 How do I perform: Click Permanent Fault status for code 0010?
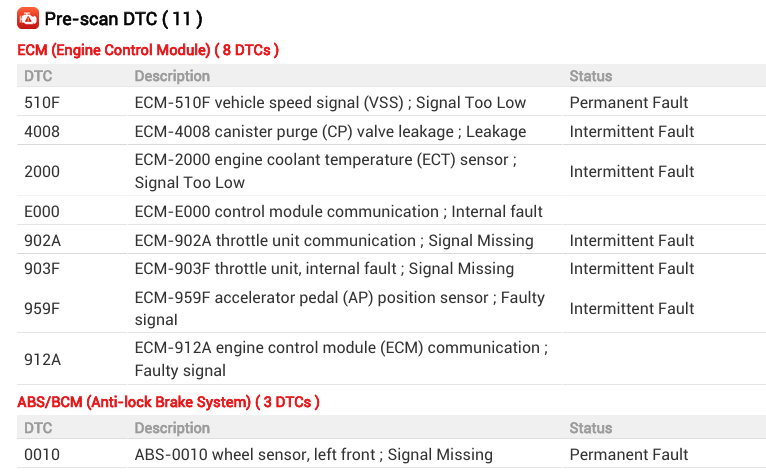(629, 454)
